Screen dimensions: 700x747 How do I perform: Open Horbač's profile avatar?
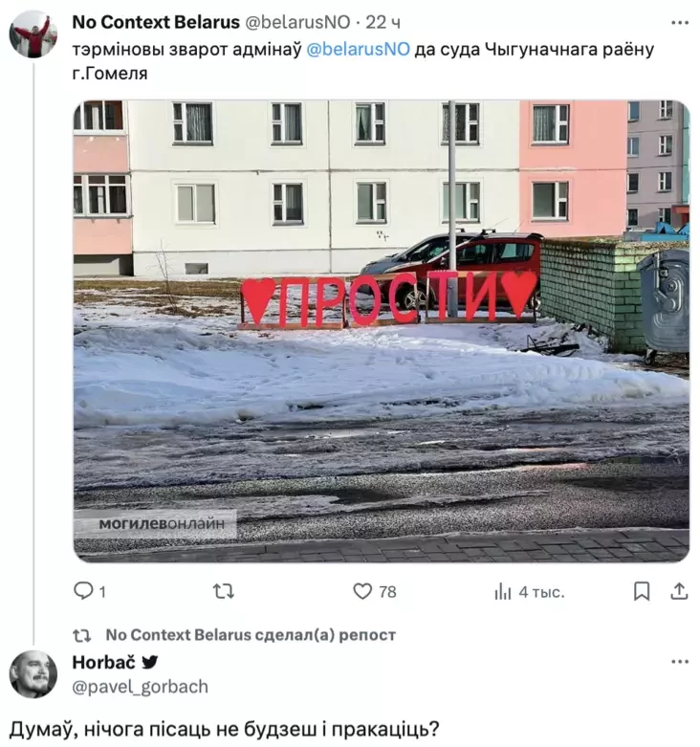click(33, 674)
